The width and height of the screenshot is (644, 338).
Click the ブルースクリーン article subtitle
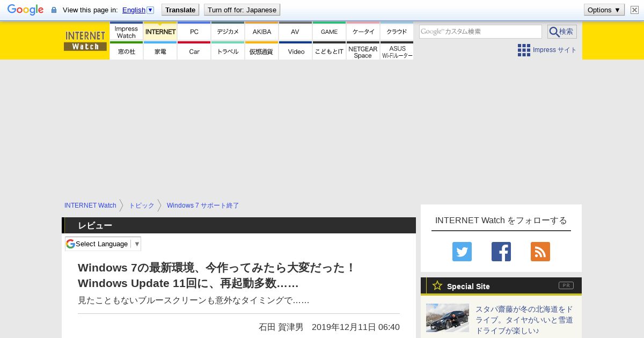tap(194, 300)
